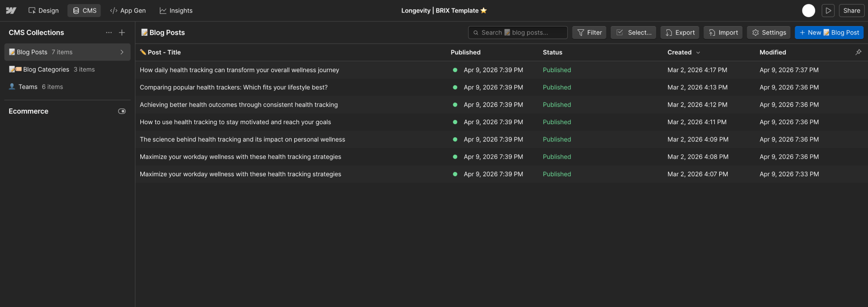Click created date Mar 2, 2026 4:17 PM
The image size is (868, 307).
tap(697, 70)
